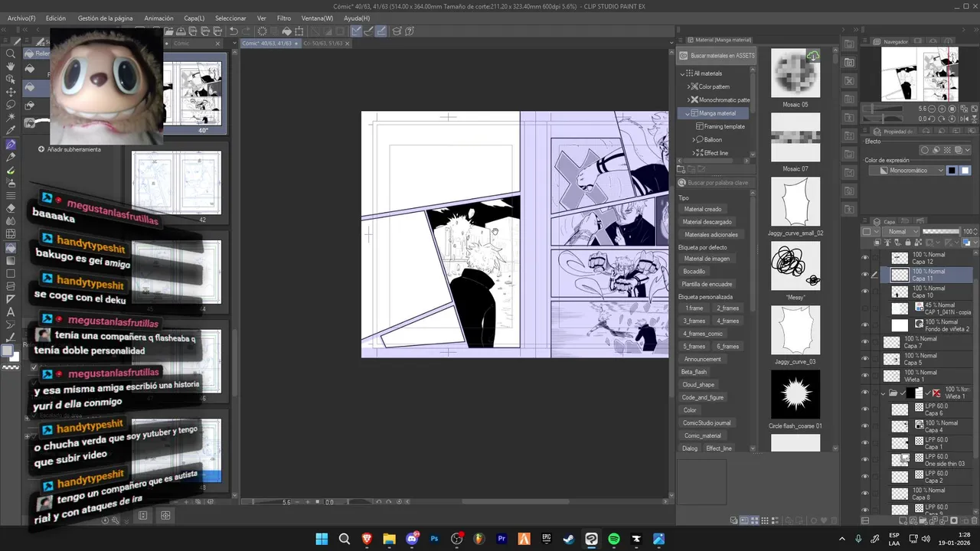Collapse the Manga material folder
Viewport: 980px width, 551px height.
click(x=688, y=113)
